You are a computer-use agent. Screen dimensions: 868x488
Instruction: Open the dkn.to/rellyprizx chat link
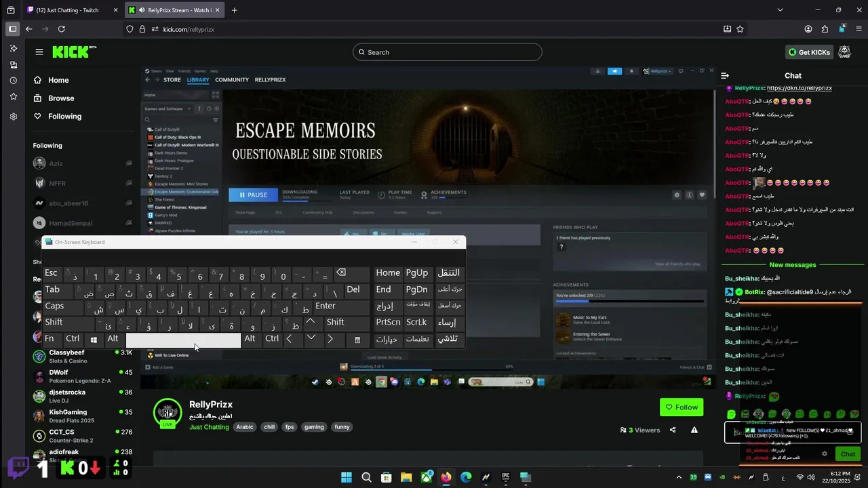click(800, 88)
